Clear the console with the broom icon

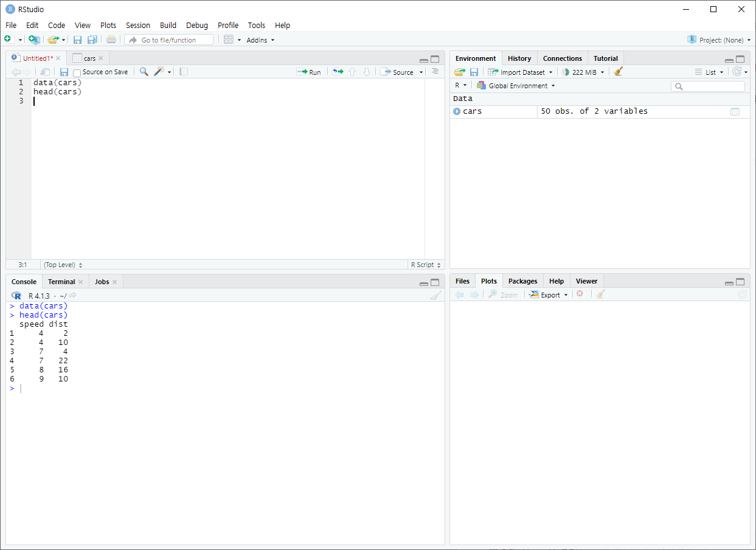click(x=435, y=295)
